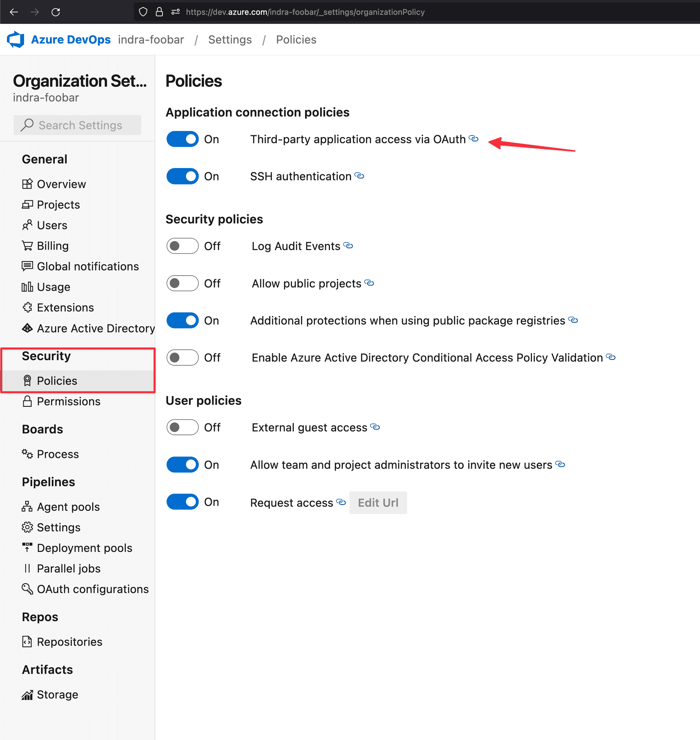Click the OAuth configurations key icon
This screenshot has height=740, width=700.
click(27, 589)
